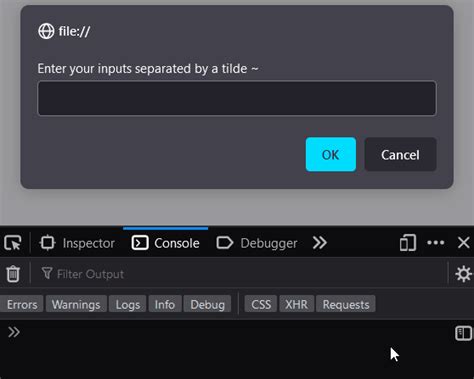Click the prompt dialog text input
Image resolution: width=474 pixels, height=379 pixels.
[x=237, y=98]
